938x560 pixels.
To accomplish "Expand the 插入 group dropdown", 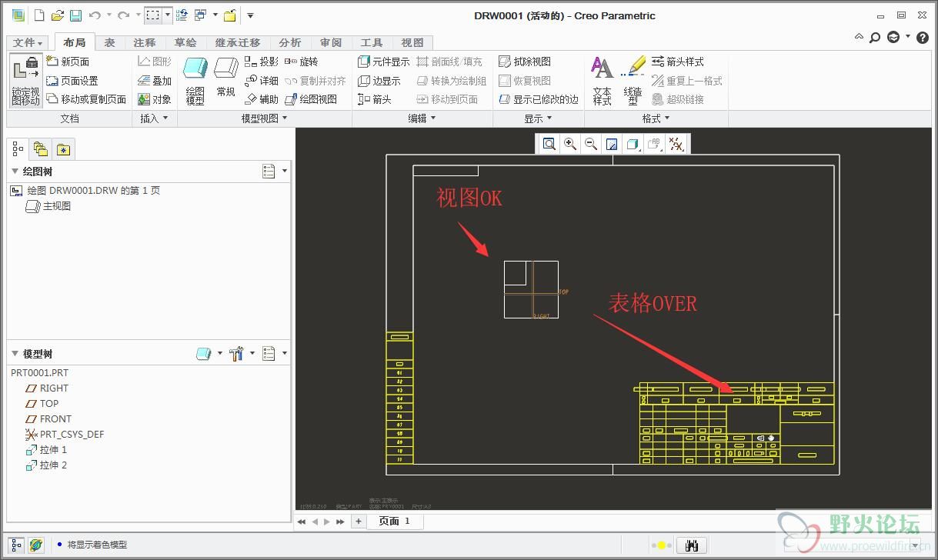I will coord(155,118).
